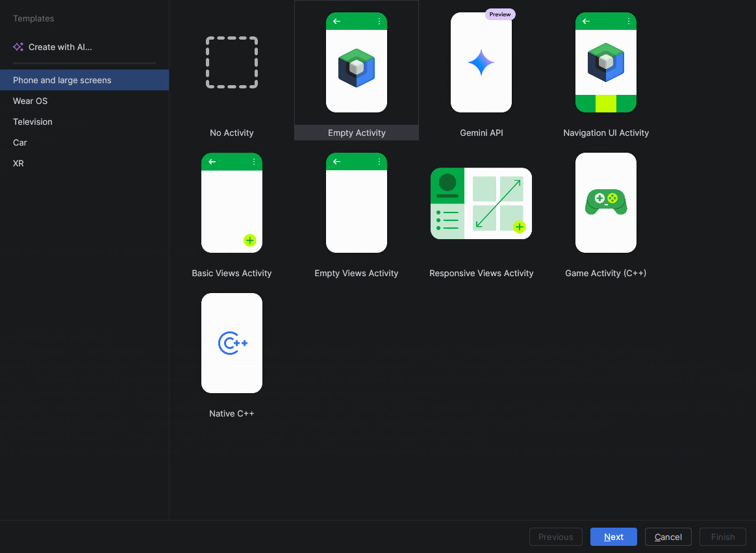Select the No Activity dashed-square template
Screen dimensions: 756x553
232,63
